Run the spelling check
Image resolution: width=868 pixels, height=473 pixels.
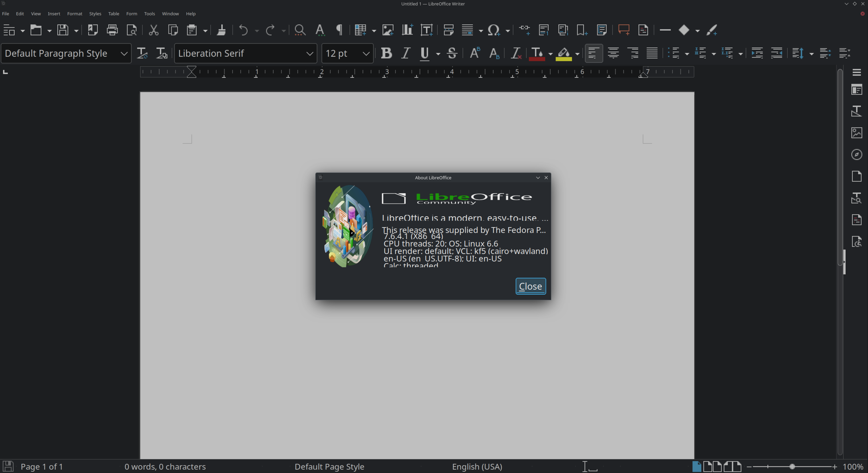coord(320,30)
